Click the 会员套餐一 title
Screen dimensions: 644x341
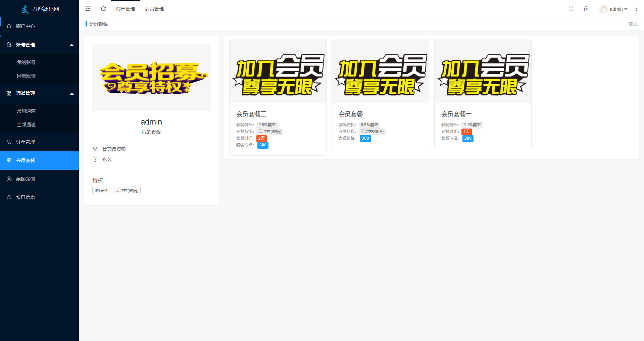[456, 114]
